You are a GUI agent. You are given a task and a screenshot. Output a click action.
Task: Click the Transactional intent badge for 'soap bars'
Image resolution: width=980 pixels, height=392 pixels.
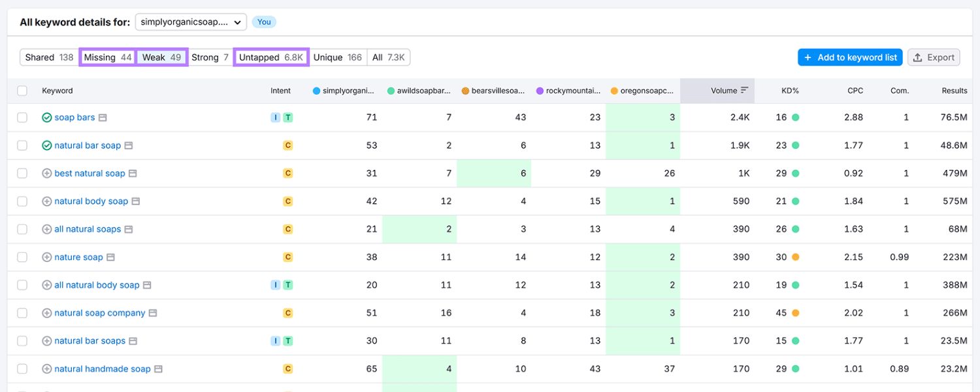click(287, 117)
